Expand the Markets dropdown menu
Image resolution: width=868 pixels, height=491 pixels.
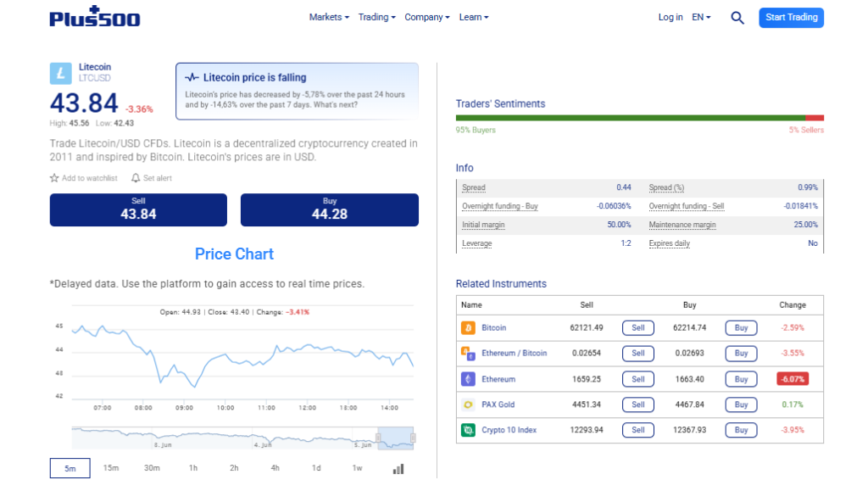coord(329,17)
